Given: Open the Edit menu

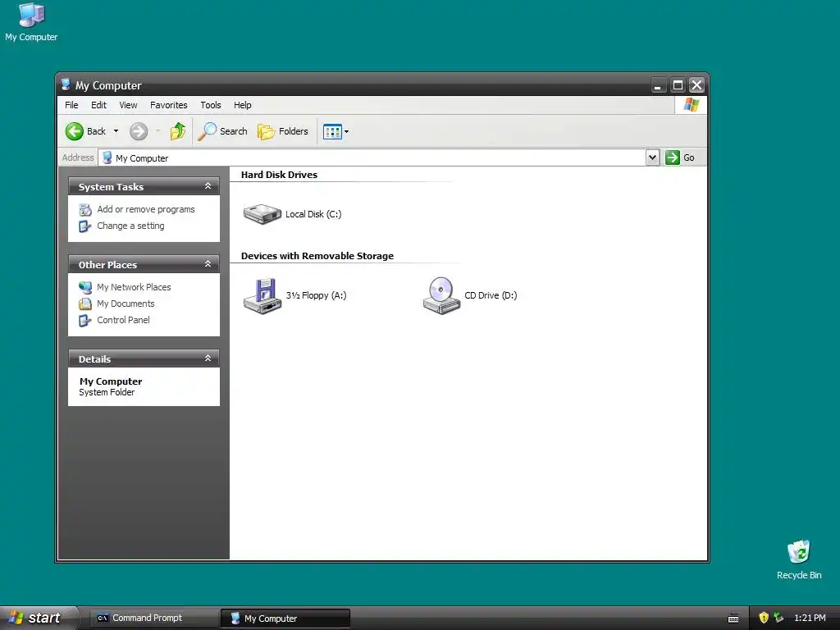Looking at the screenshot, I should (98, 105).
